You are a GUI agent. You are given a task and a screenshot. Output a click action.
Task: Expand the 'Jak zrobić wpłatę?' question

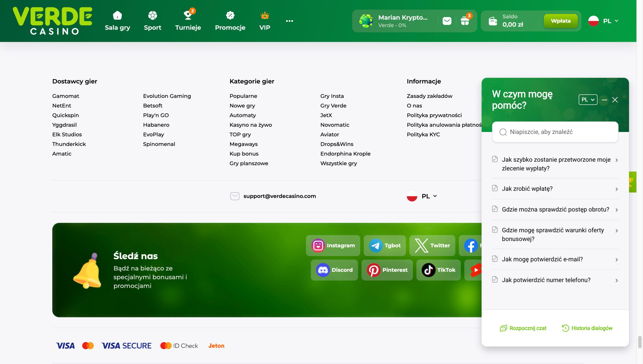[555, 189]
